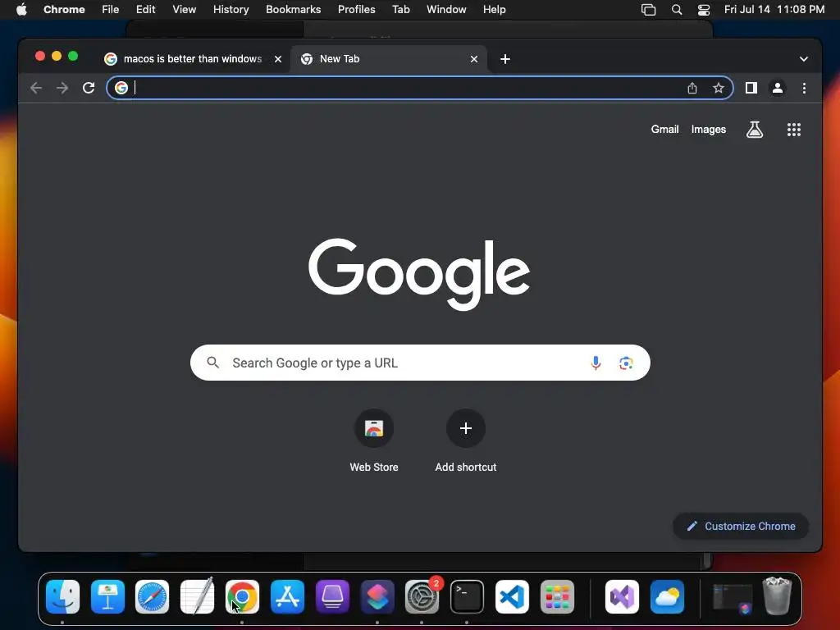Bookmark this tab with star icon
This screenshot has width=840, height=630.
pos(719,88)
